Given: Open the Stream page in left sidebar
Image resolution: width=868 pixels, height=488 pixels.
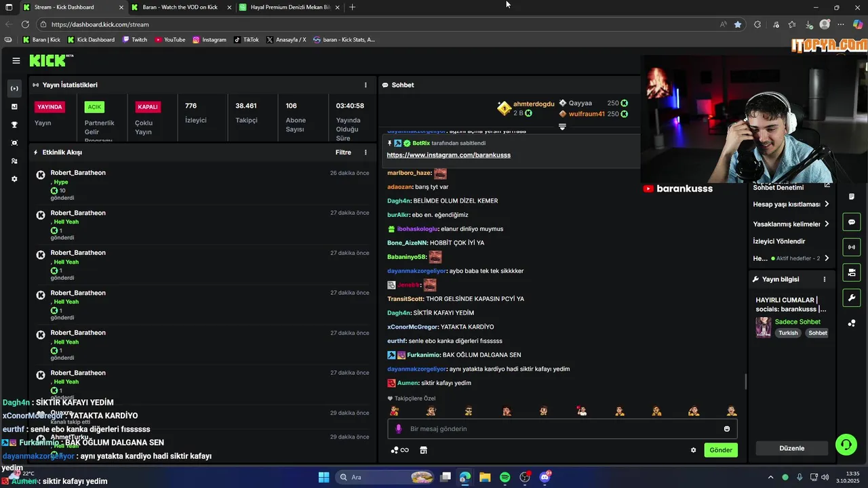Looking at the screenshot, I should click(14, 89).
